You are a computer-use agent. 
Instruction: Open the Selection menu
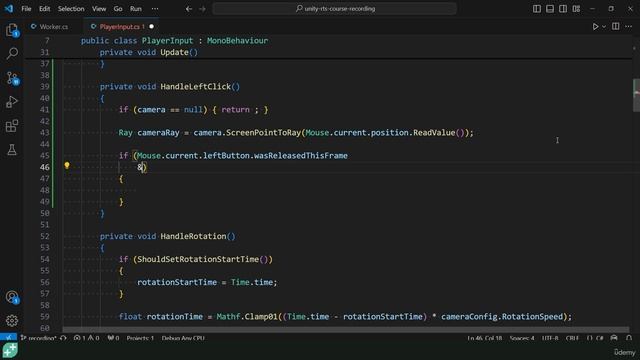[71, 9]
